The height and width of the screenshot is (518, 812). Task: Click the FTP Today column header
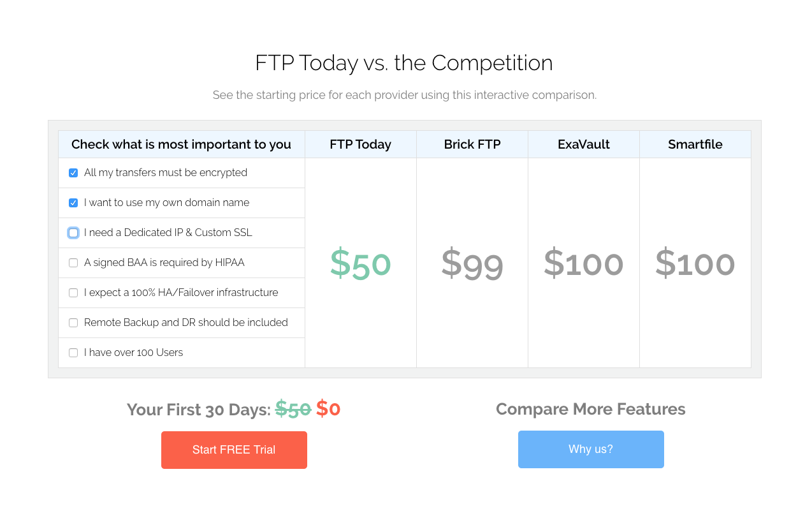(x=360, y=144)
